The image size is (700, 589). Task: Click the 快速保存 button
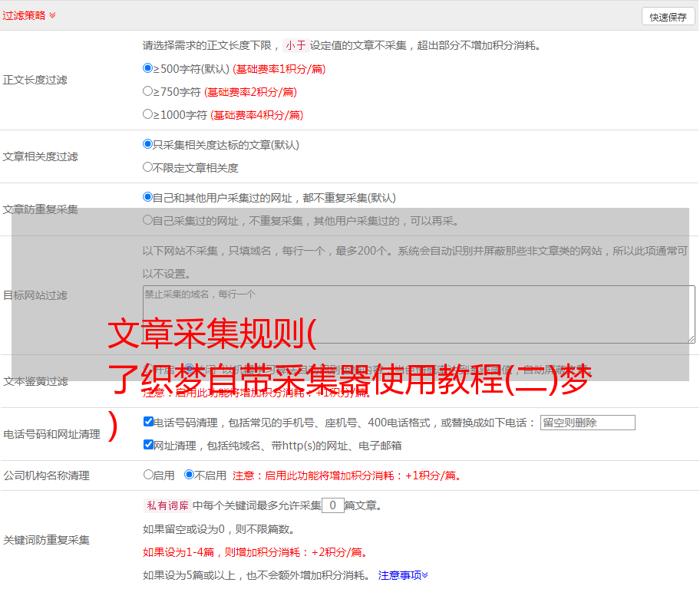point(668,17)
